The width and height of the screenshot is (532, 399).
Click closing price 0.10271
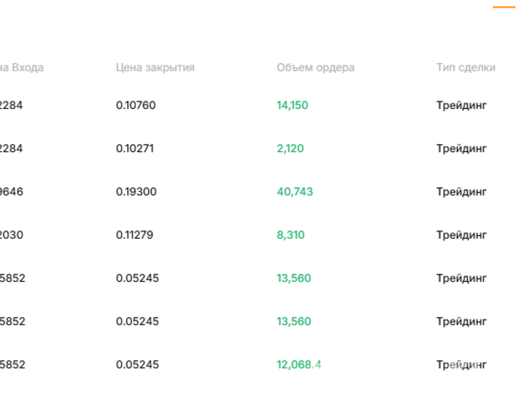click(135, 149)
